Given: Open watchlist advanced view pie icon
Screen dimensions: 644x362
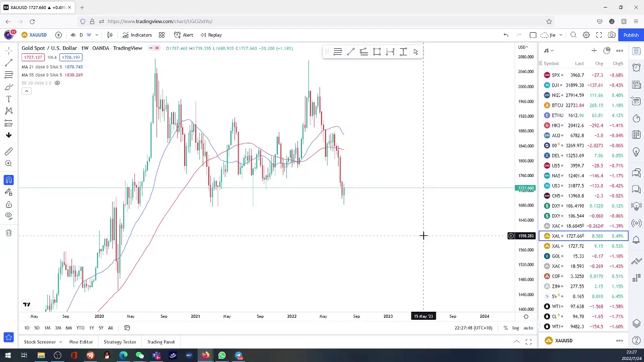Looking at the screenshot, I should (x=607, y=51).
